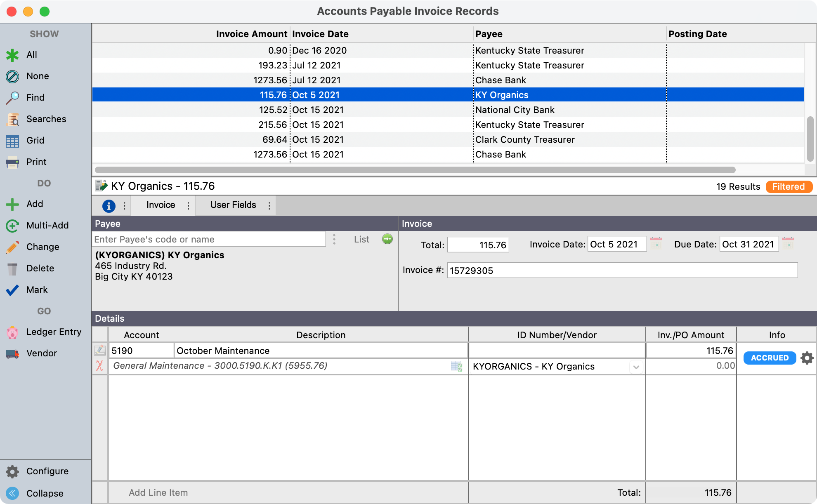Viewport: 817px width, 504px height.
Task: Click the Print printer icon
Action: point(12,163)
